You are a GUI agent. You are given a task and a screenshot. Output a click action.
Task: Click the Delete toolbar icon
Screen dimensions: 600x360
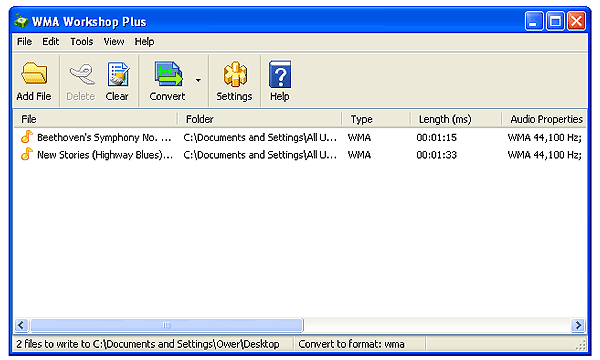(82, 74)
